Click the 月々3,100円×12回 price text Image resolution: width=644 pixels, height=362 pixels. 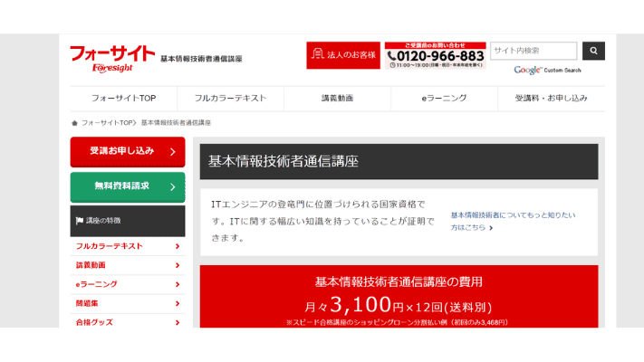click(398, 305)
